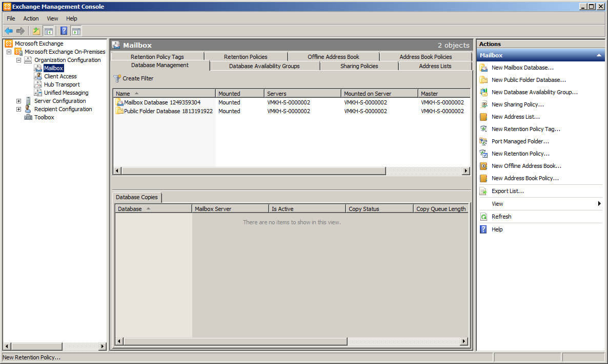Click the Recipient Configuration tree icon

click(28, 109)
